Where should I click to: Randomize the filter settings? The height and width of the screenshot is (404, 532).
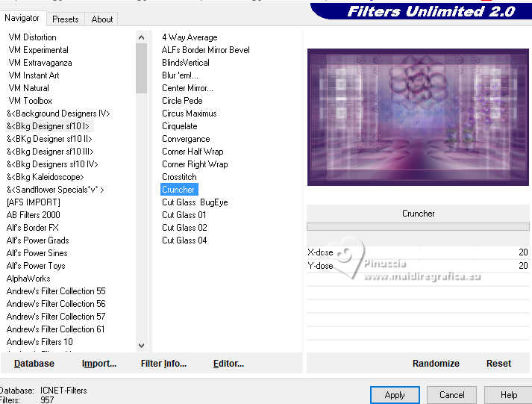coord(436,363)
